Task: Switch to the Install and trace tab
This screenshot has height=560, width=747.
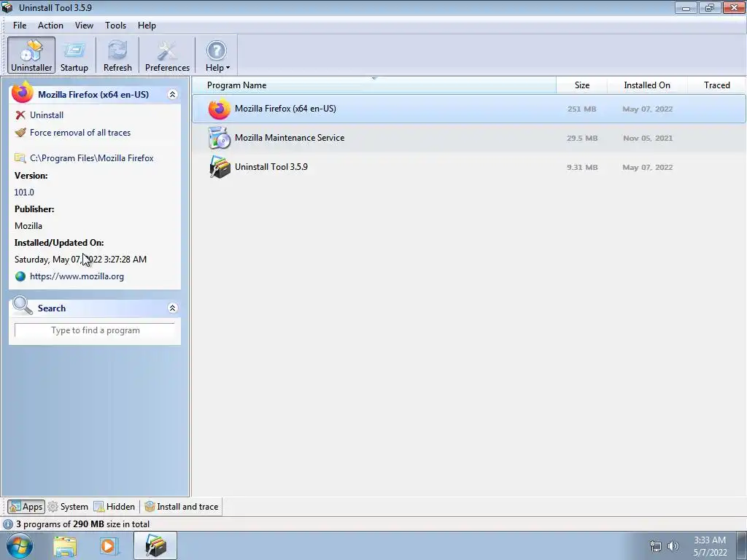Action: coord(182,507)
